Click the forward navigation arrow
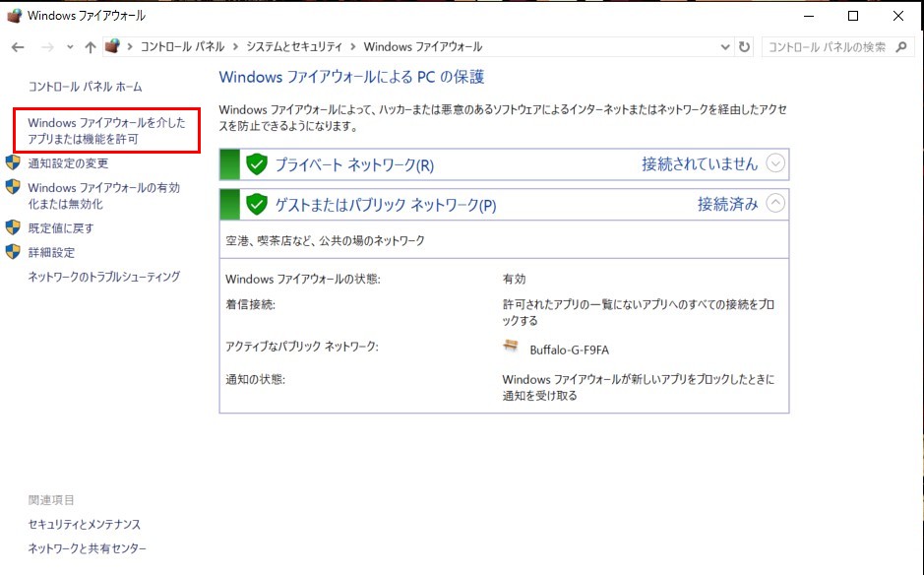Viewport: 924px width, 575px height. coord(47,47)
